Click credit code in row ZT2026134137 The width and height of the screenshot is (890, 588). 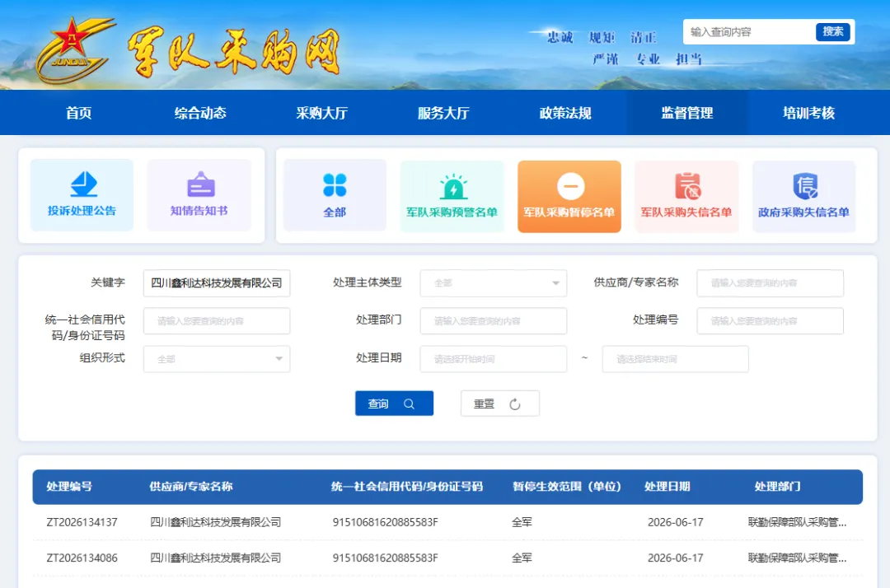tap(386, 522)
